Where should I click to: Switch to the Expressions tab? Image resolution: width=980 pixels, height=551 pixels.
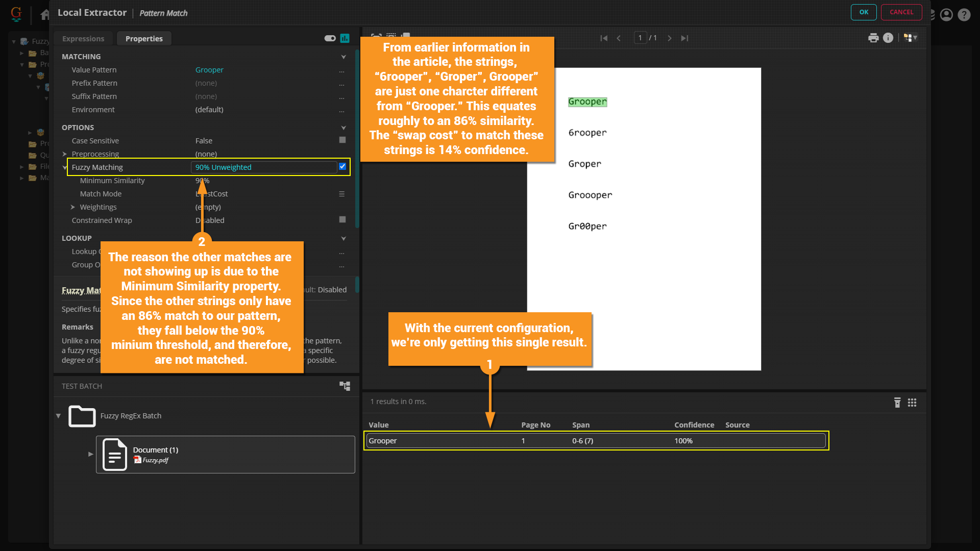pyautogui.click(x=83, y=39)
